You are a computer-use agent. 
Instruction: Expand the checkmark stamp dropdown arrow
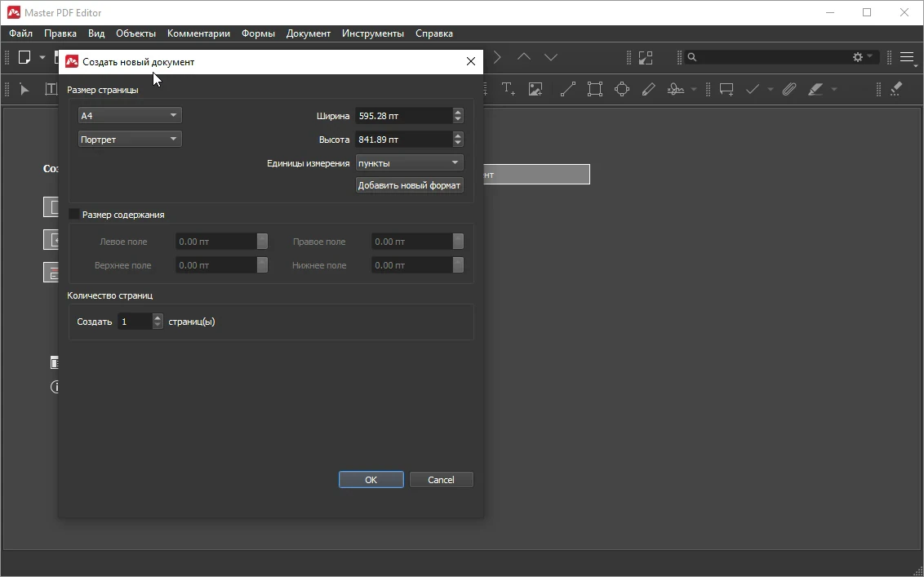pos(771,90)
